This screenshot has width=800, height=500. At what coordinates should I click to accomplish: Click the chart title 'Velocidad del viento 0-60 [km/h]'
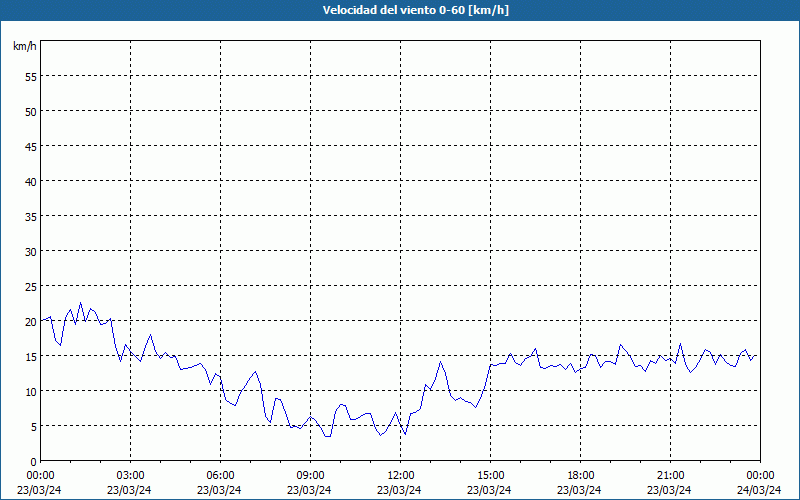click(415, 10)
